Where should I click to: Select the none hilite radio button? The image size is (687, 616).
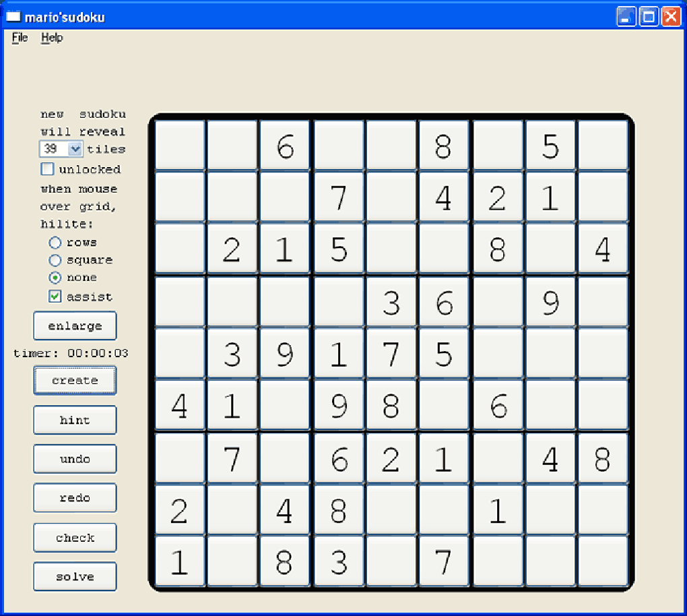(55, 278)
